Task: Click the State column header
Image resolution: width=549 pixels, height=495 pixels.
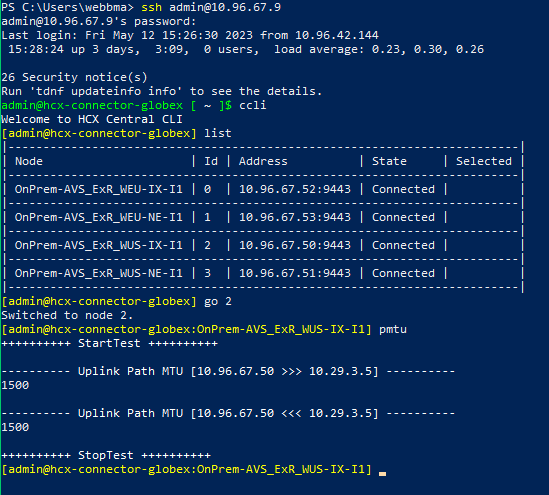Action: pyautogui.click(x=389, y=161)
